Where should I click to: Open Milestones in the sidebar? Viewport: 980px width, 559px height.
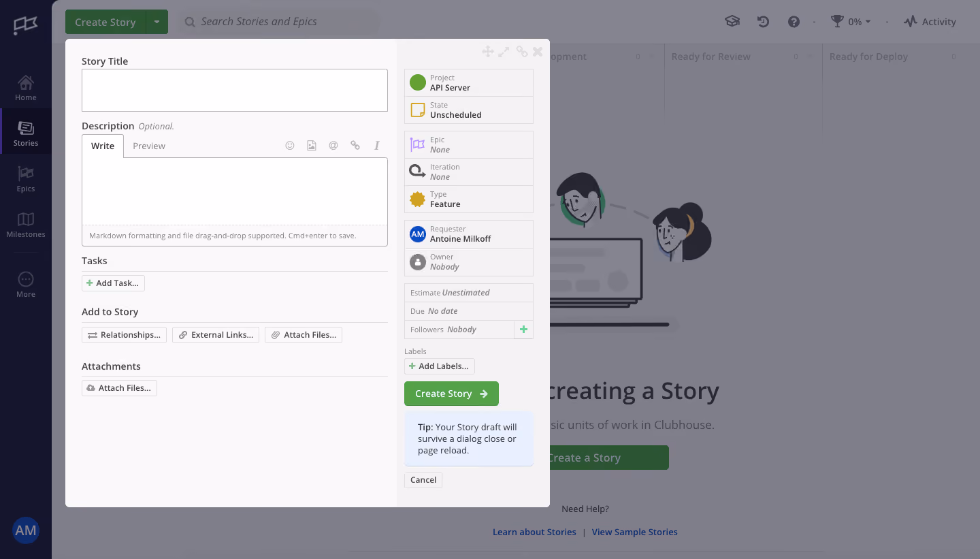[26, 225]
